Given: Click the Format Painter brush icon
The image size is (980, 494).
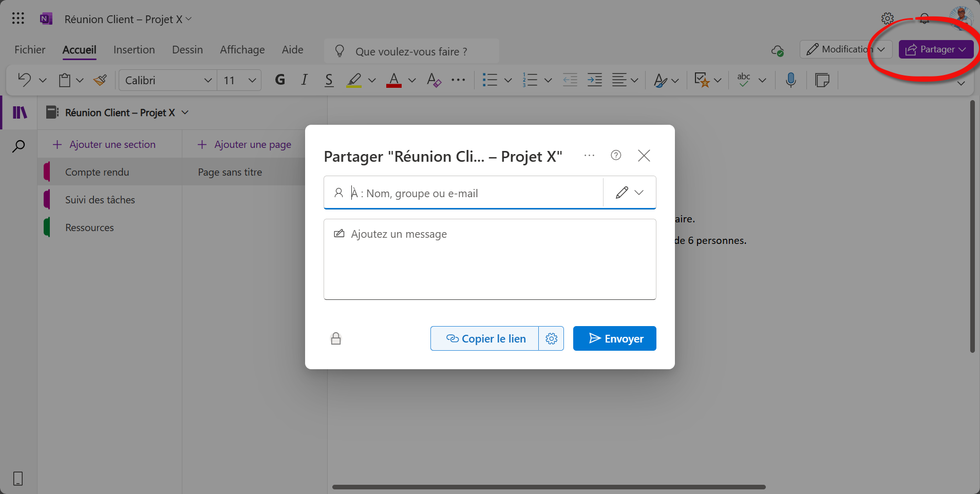Looking at the screenshot, I should 100,80.
